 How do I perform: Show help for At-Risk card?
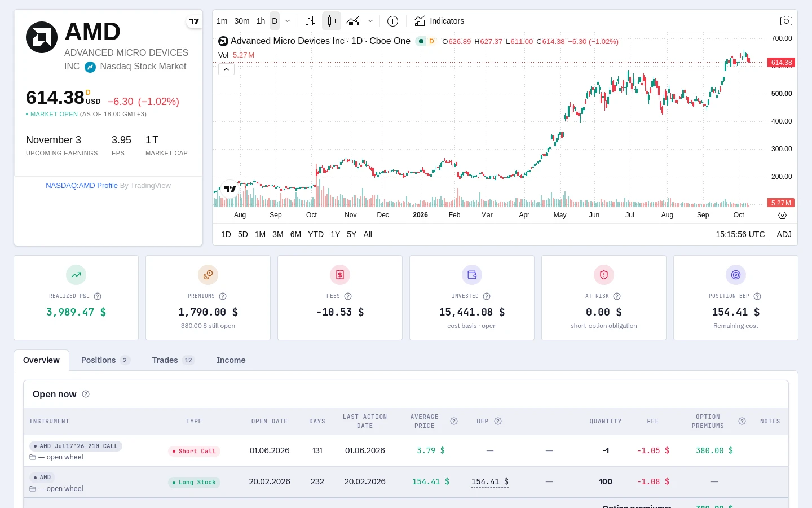click(x=617, y=296)
